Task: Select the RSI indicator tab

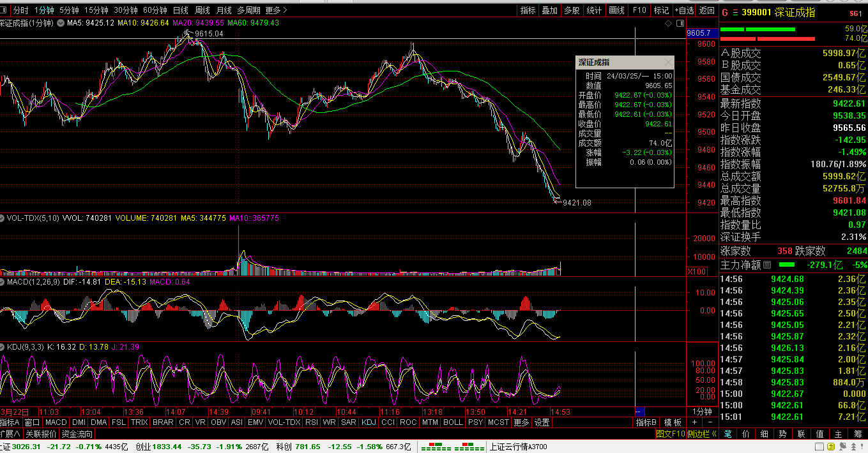Action: [312, 422]
